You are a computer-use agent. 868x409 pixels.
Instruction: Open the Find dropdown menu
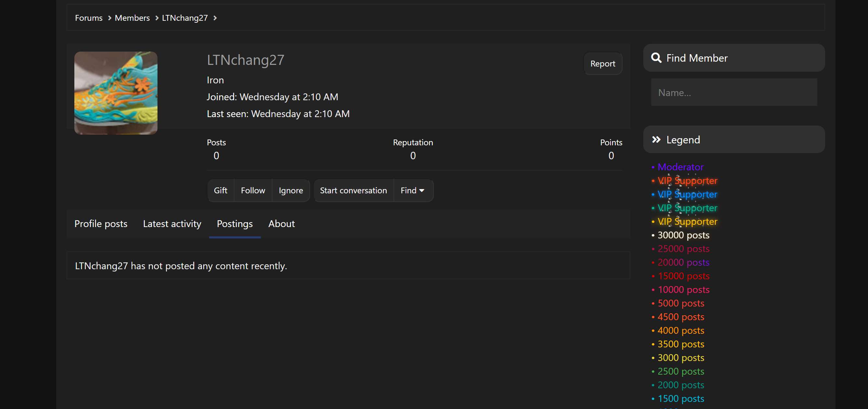[412, 190]
